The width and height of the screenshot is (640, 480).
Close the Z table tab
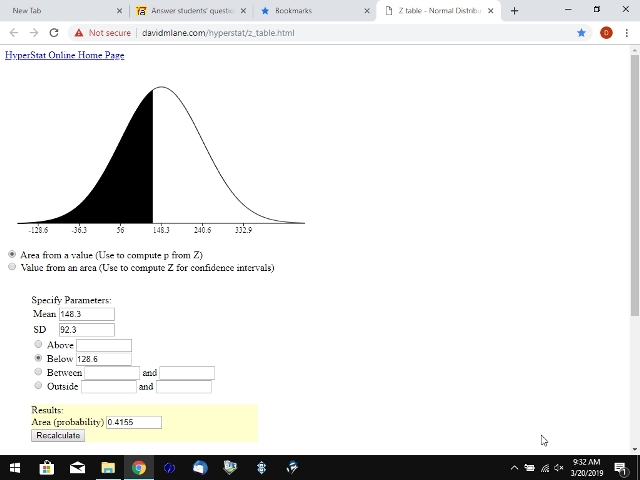click(491, 11)
